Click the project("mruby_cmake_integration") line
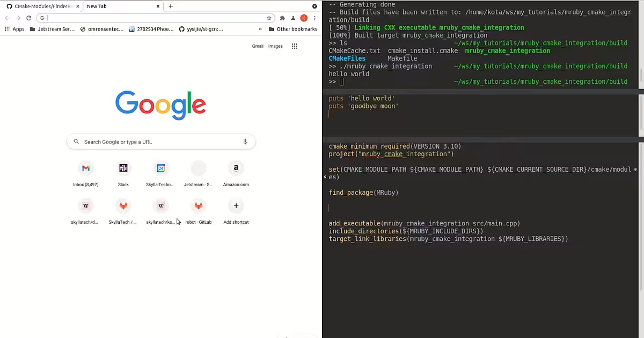Viewport: 644px width, 338px height. tap(391, 154)
